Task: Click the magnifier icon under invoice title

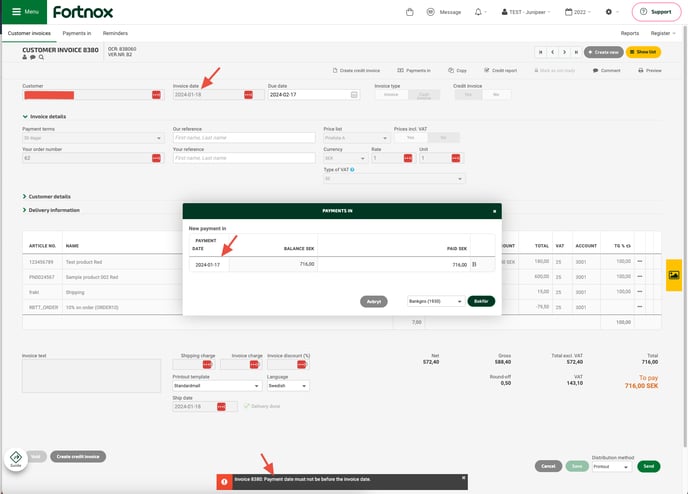Action: (41, 57)
